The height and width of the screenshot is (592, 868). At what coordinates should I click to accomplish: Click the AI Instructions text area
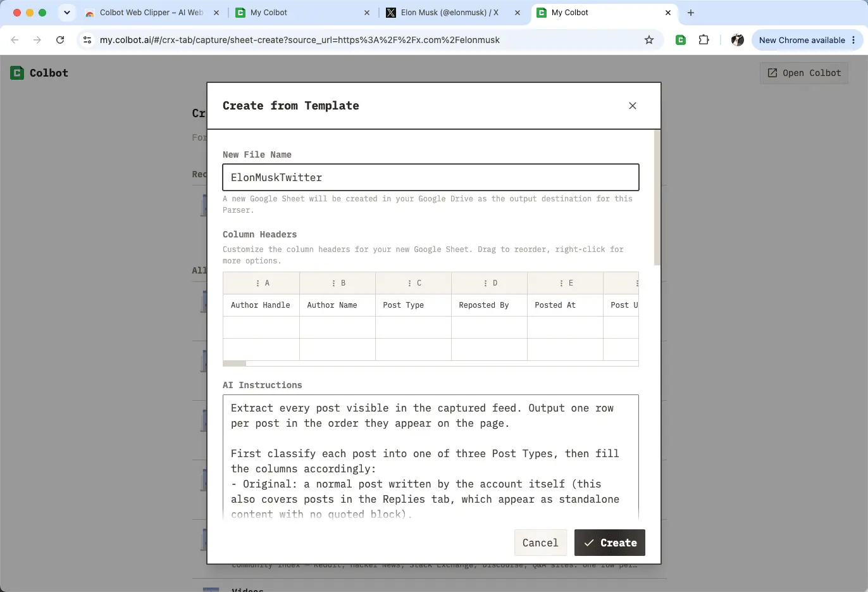click(x=431, y=457)
